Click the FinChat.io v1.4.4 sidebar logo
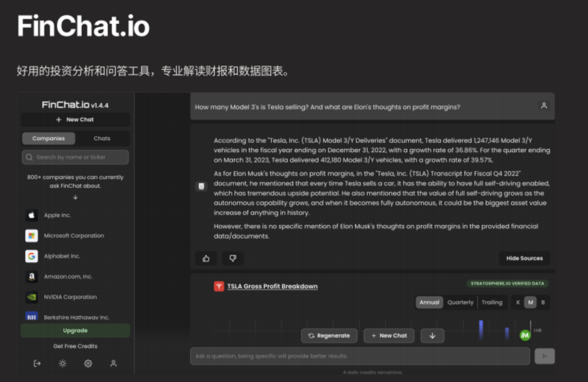Image resolution: width=588 pixels, height=382 pixels. coord(75,105)
